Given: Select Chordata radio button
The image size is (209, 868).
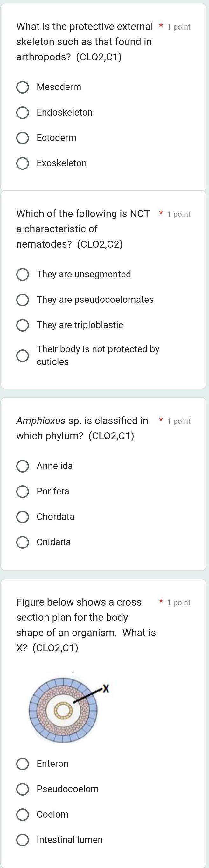Looking at the screenshot, I should tap(23, 517).
